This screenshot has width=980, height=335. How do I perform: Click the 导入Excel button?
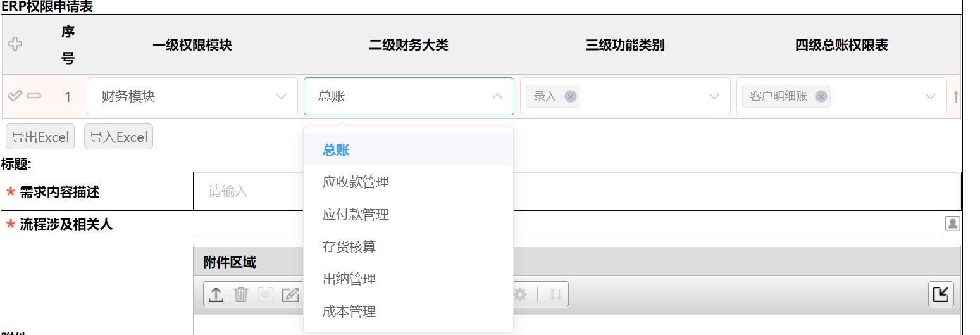click(118, 137)
